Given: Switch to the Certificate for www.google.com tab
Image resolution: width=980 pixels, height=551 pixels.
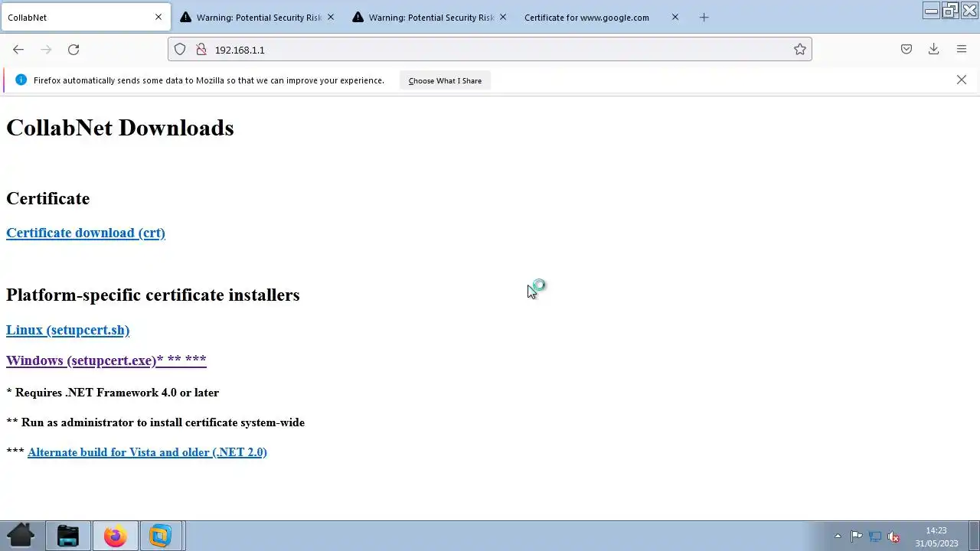Looking at the screenshot, I should [x=602, y=17].
